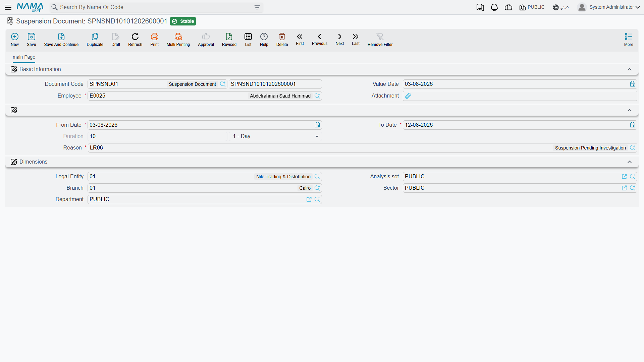Click Save And Continue
This screenshot has height=362, width=644.
[61, 39]
